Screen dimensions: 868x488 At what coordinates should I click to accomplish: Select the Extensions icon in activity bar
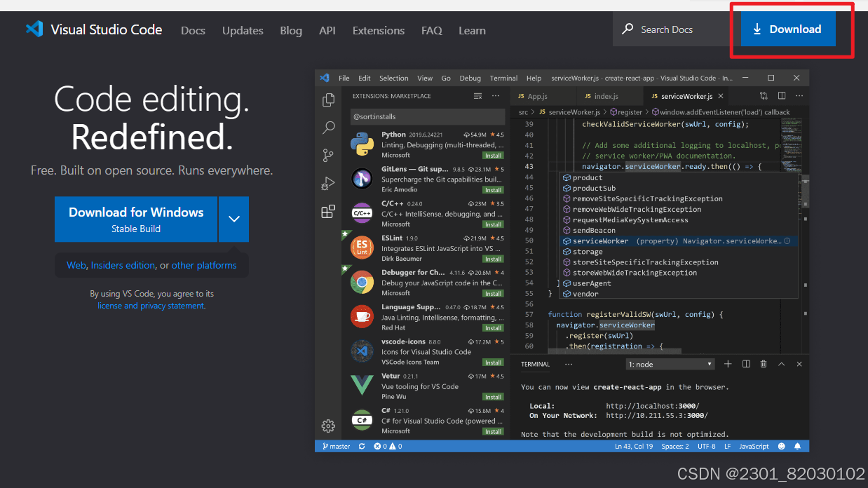click(x=328, y=212)
